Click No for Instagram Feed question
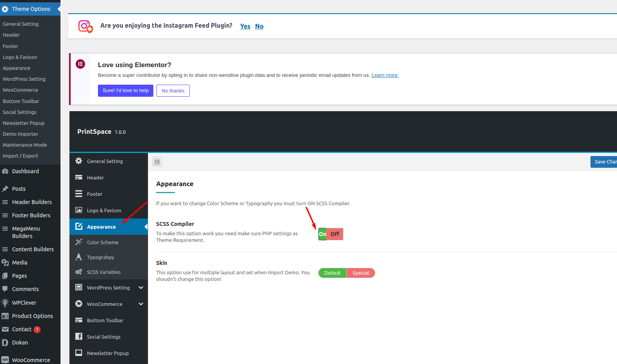 259,26
